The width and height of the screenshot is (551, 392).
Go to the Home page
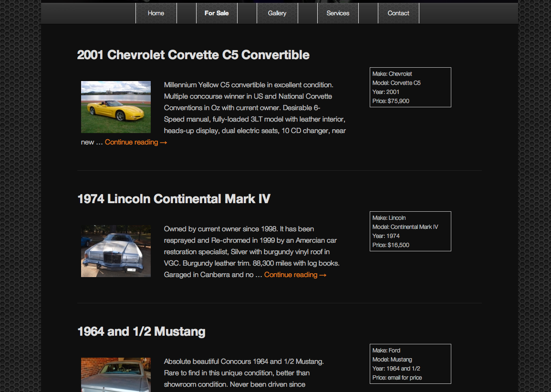point(156,13)
